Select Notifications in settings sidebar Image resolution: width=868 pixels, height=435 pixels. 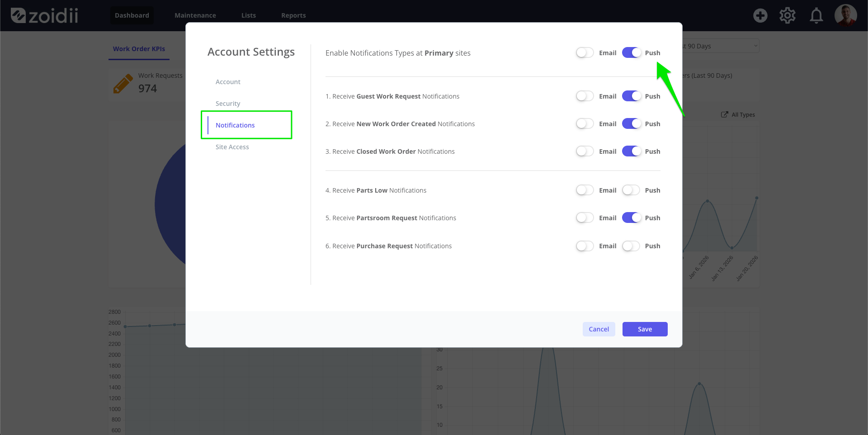click(235, 125)
